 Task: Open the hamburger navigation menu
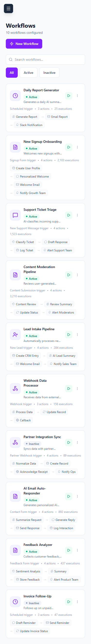tap(8, 8)
